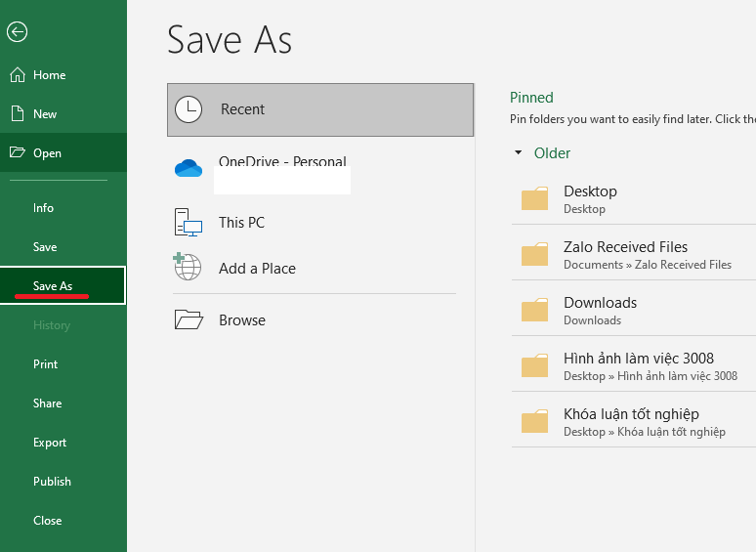The image size is (756, 552).
Task: Click the Desktop folder icon
Action: pyautogui.click(x=534, y=198)
